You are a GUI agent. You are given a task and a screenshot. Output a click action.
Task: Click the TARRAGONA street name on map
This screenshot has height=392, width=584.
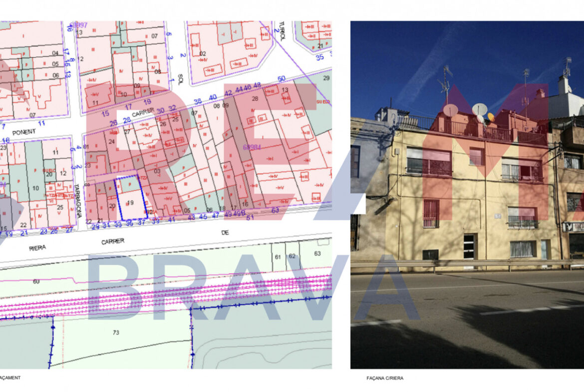point(79,199)
